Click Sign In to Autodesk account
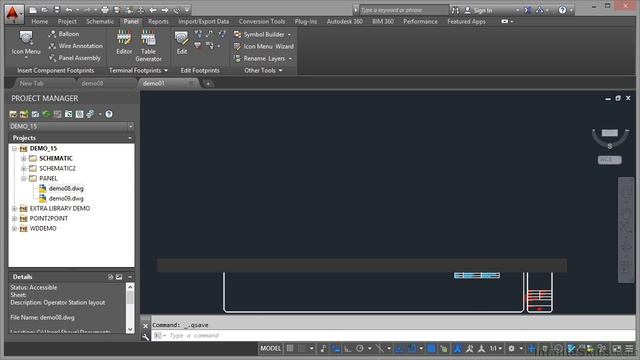Screen dimensions: 640x360 point(483,10)
